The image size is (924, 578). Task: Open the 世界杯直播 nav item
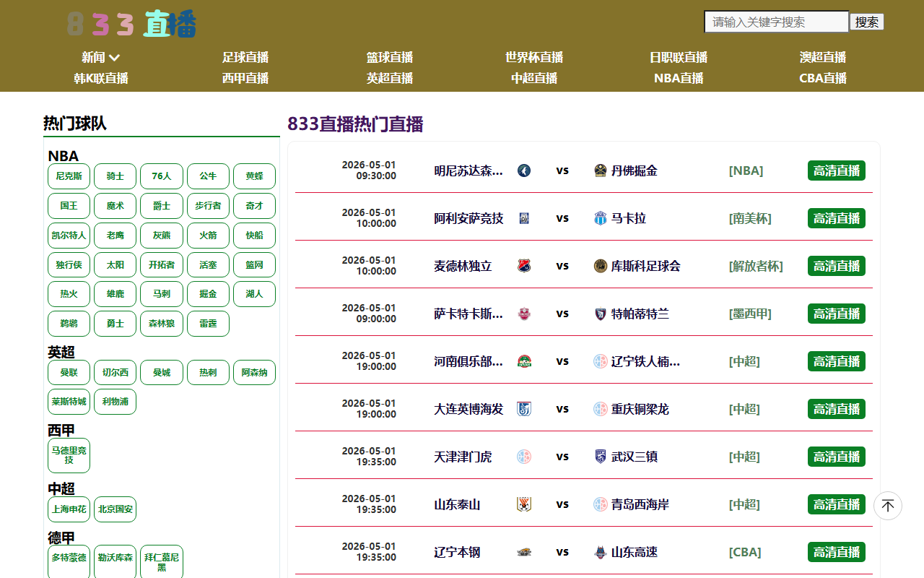point(534,57)
